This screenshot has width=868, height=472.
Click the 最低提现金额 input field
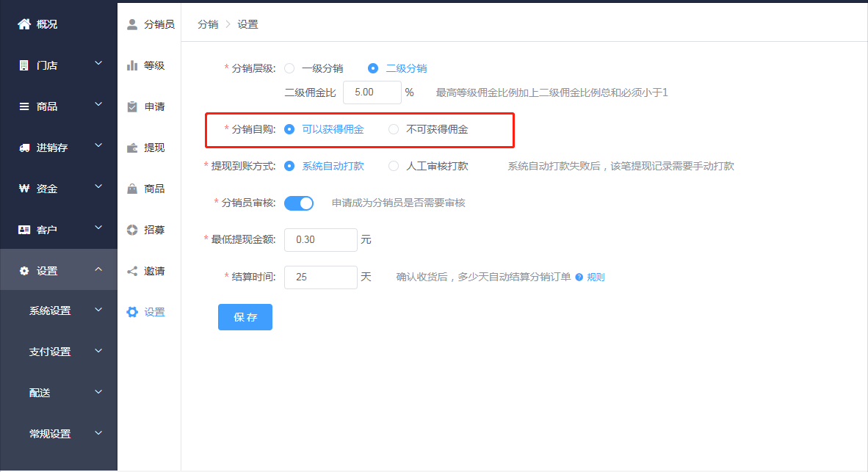click(320, 239)
